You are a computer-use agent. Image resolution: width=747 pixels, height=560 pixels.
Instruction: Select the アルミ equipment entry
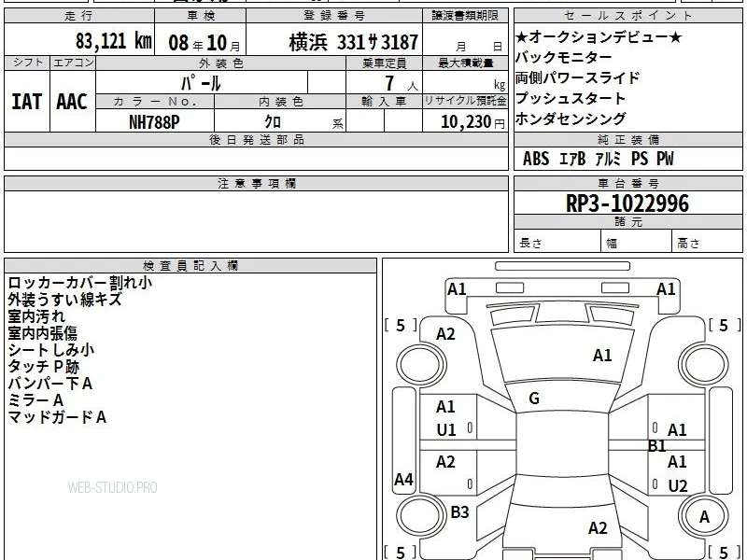(609, 159)
